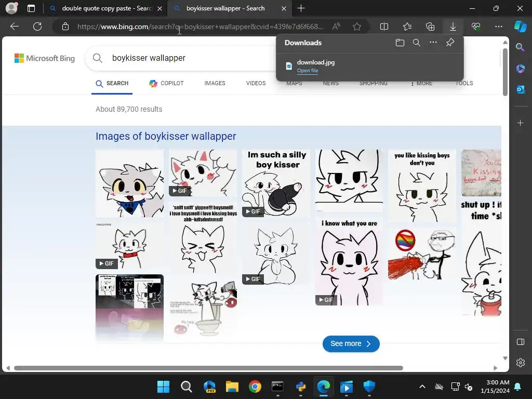This screenshot has width=532, height=399.
Task: Switch to COPILOT tab
Action: point(166,84)
